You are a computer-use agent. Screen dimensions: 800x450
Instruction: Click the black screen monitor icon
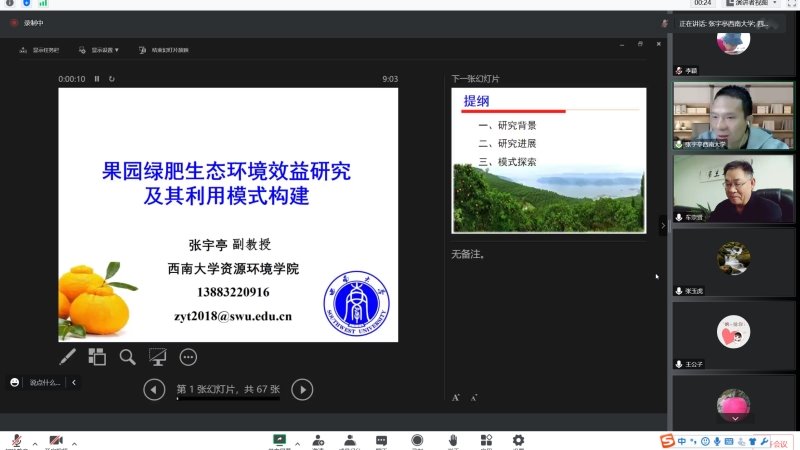[x=157, y=356]
